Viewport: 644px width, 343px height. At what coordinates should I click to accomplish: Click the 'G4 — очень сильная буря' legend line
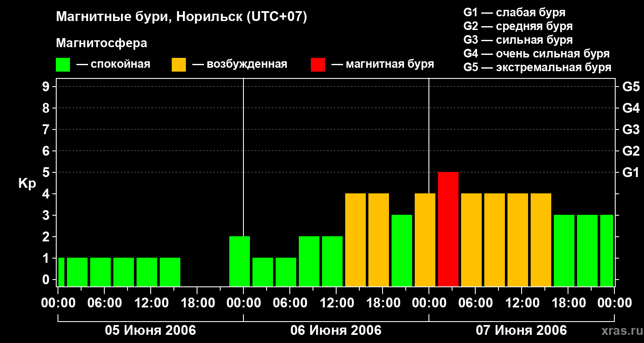tap(537, 54)
